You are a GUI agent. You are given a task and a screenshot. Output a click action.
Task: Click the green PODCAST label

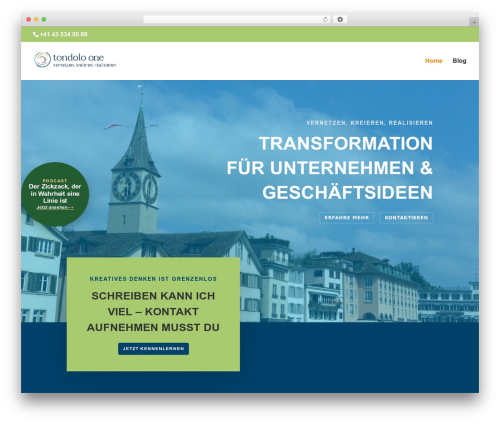coord(55,181)
